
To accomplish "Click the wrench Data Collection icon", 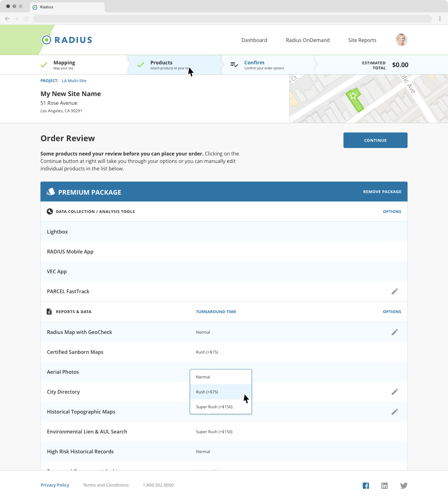I will pos(50,211).
